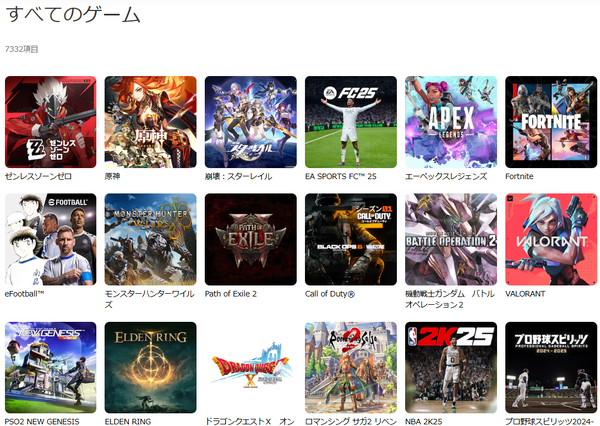Choose the Monster Hunter Wilds cover art
The image size is (600, 426).
[x=150, y=239]
